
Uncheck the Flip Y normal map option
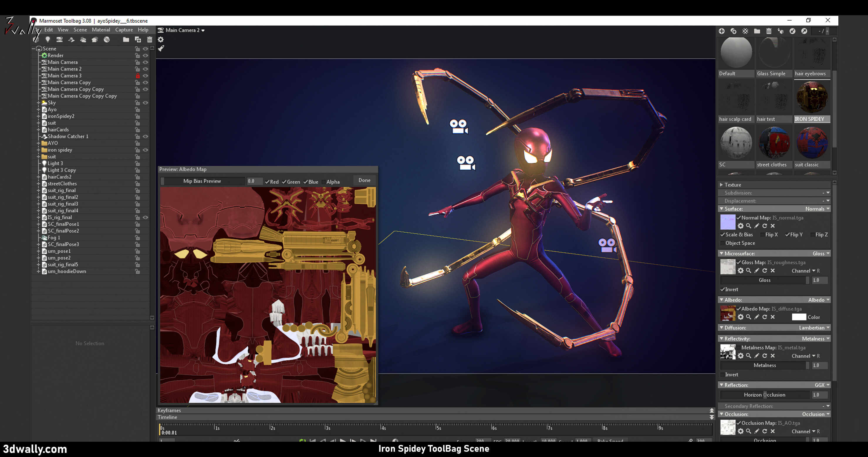click(788, 235)
